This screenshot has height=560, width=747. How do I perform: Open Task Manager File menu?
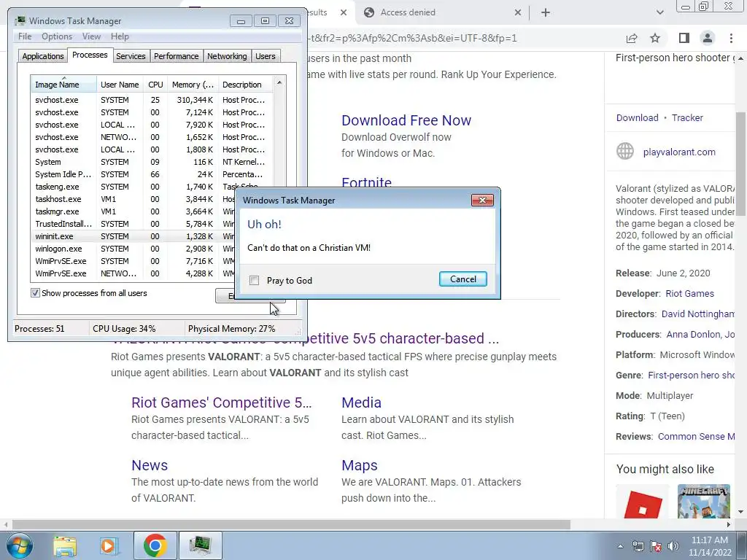click(x=25, y=36)
